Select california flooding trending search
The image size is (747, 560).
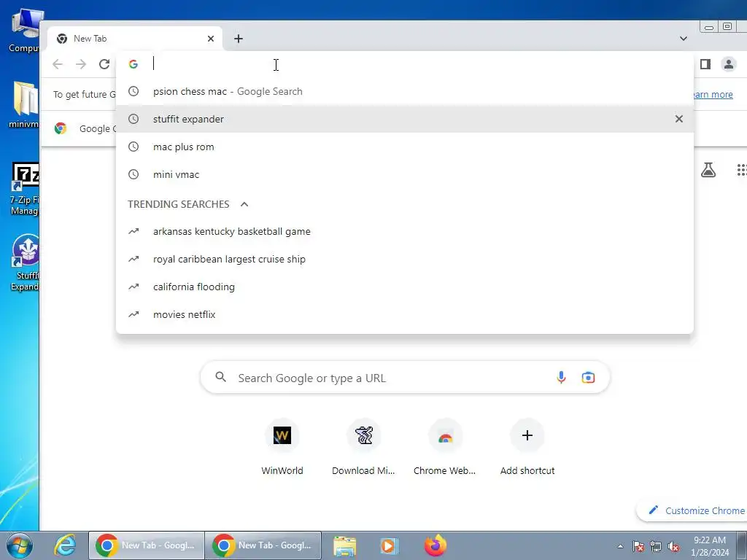coord(405,287)
